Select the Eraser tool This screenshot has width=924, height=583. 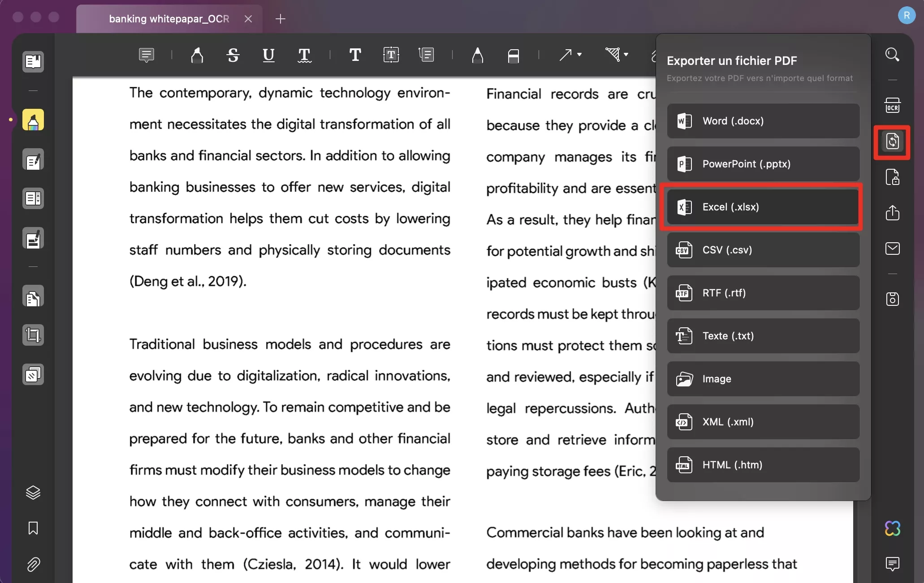coord(514,55)
